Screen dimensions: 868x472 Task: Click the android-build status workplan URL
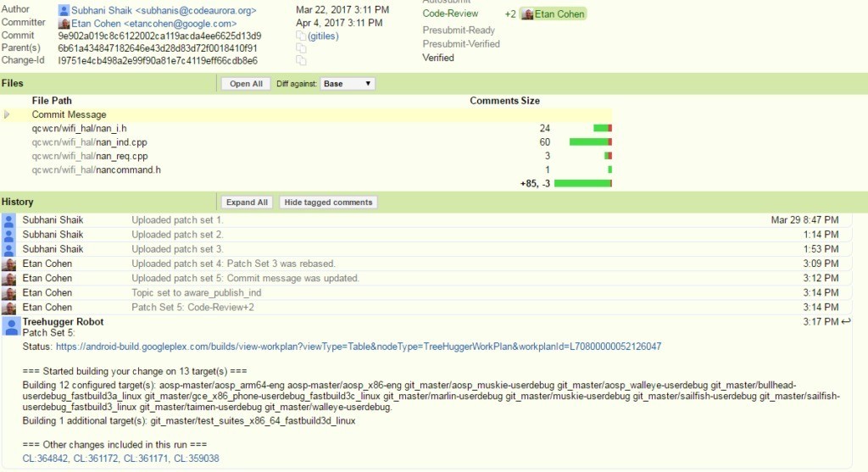coord(359,347)
